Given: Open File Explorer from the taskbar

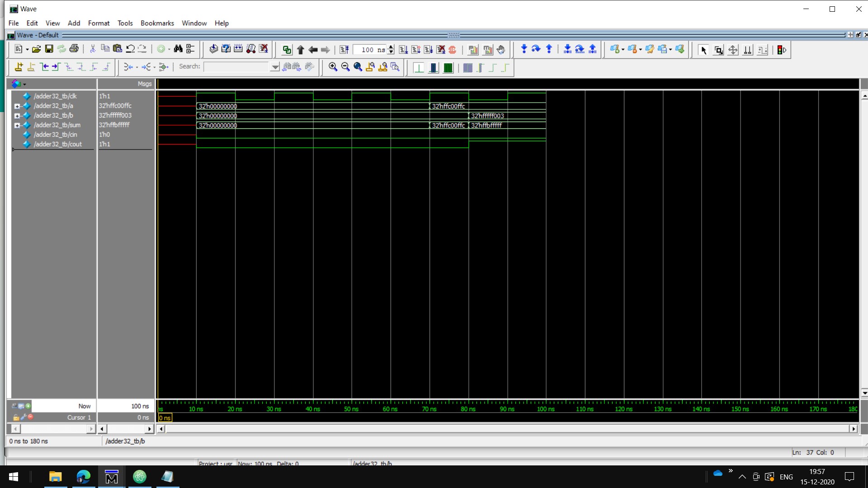Looking at the screenshot, I should click(x=55, y=477).
